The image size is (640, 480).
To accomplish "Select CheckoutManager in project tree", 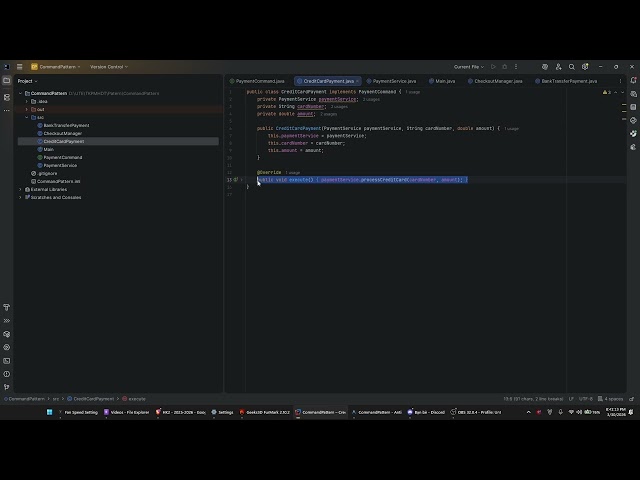I will (60, 133).
